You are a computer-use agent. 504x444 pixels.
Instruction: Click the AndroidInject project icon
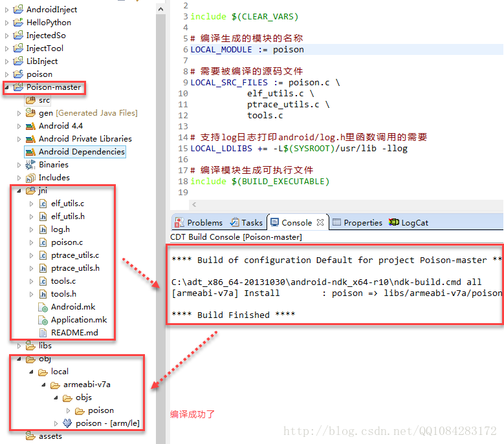(18, 9)
